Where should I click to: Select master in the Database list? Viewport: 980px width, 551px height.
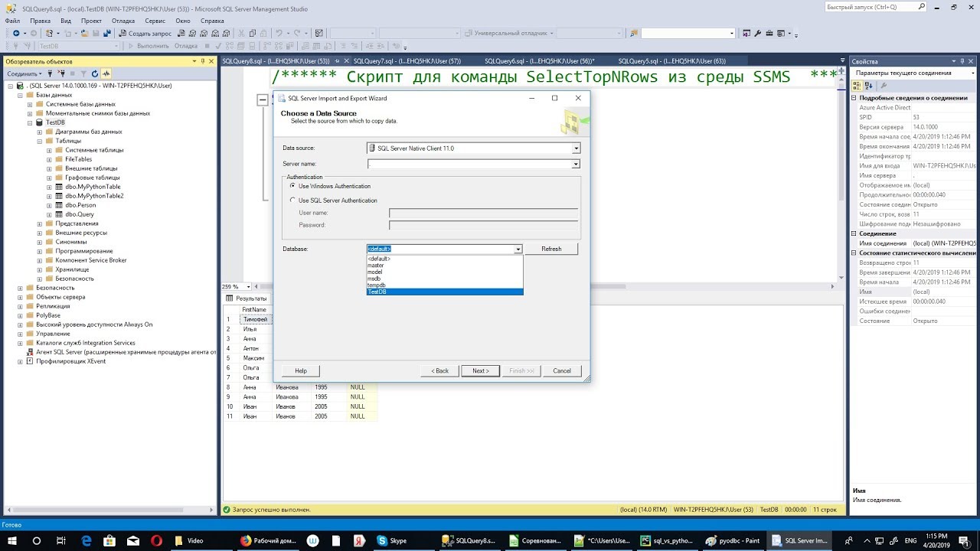point(445,266)
